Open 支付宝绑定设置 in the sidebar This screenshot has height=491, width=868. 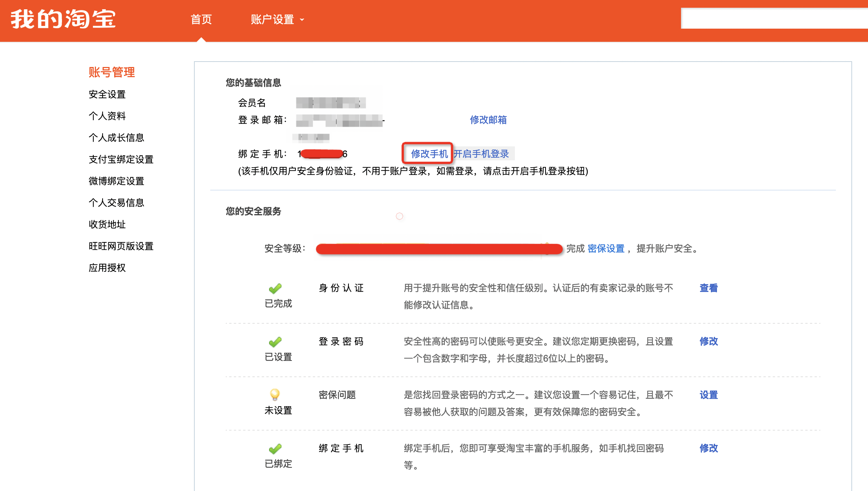pos(121,159)
